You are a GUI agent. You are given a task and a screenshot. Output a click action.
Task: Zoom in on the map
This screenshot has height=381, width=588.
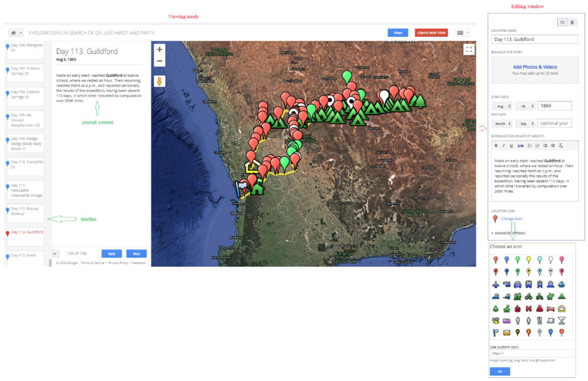pyautogui.click(x=160, y=49)
